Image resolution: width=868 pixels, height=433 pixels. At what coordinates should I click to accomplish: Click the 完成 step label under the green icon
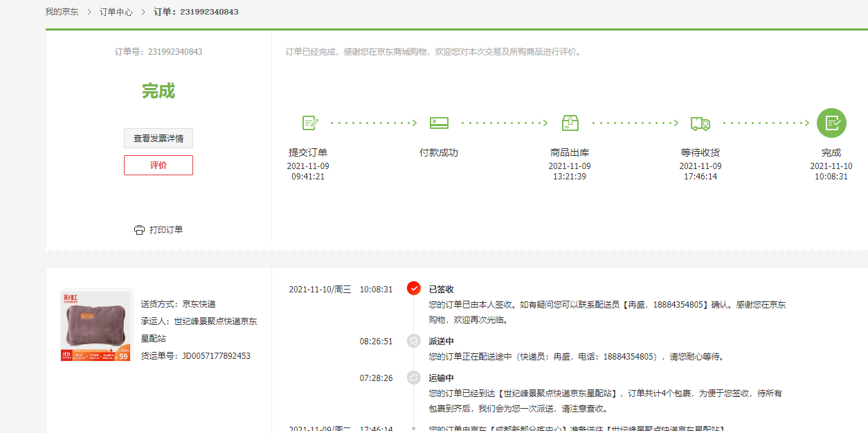tap(831, 152)
